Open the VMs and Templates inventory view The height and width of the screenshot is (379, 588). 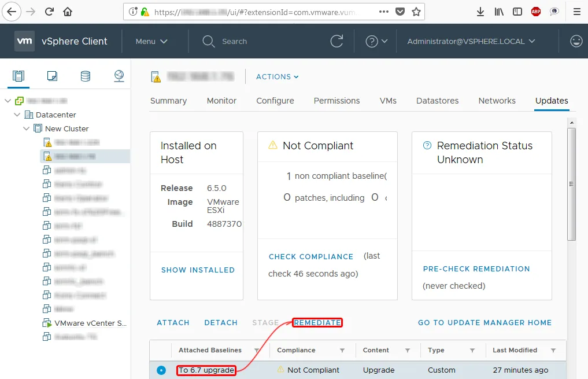pos(52,76)
